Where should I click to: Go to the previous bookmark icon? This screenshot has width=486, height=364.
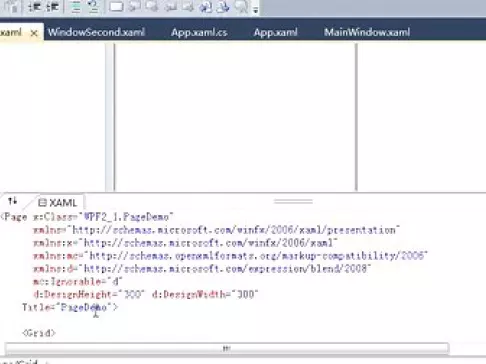[x=135, y=7]
